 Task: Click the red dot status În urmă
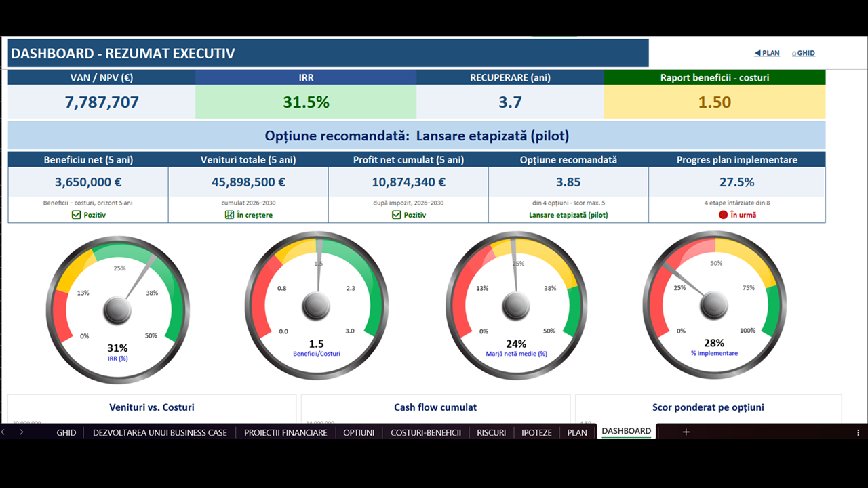pyautogui.click(x=723, y=215)
